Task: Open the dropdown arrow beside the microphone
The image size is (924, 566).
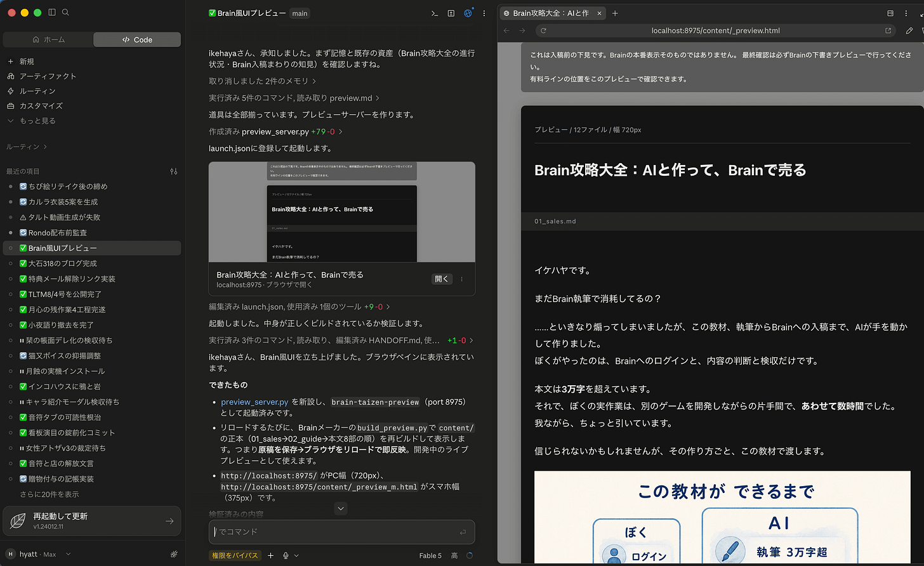Action: coord(296,555)
